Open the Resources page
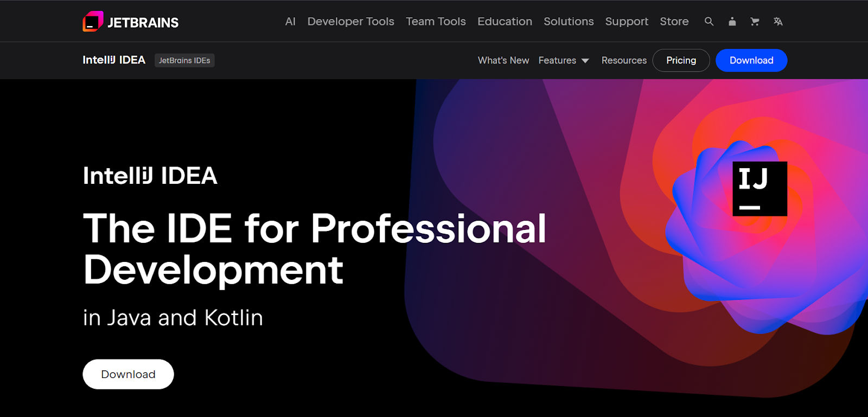This screenshot has height=417, width=868. click(624, 60)
